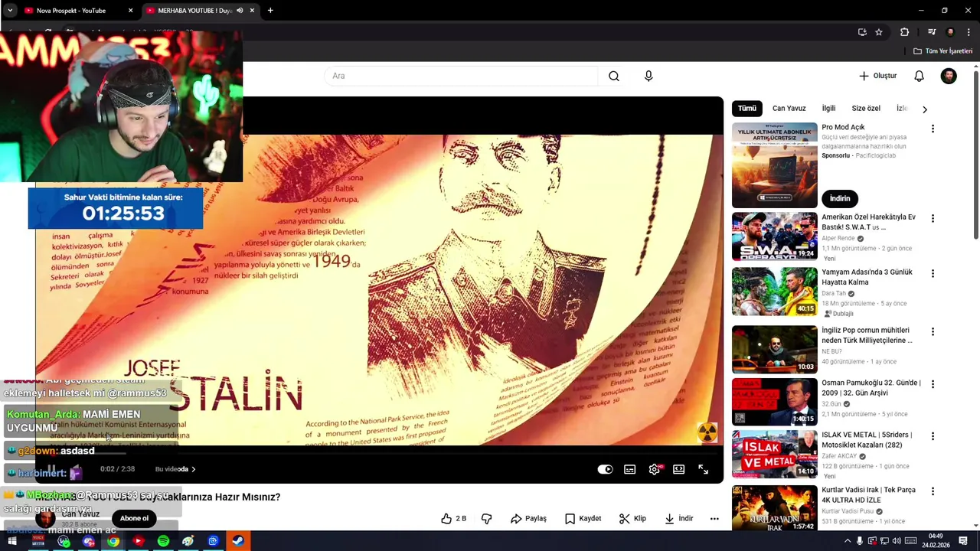Dislike the video with thumbs-down icon

tap(486, 518)
